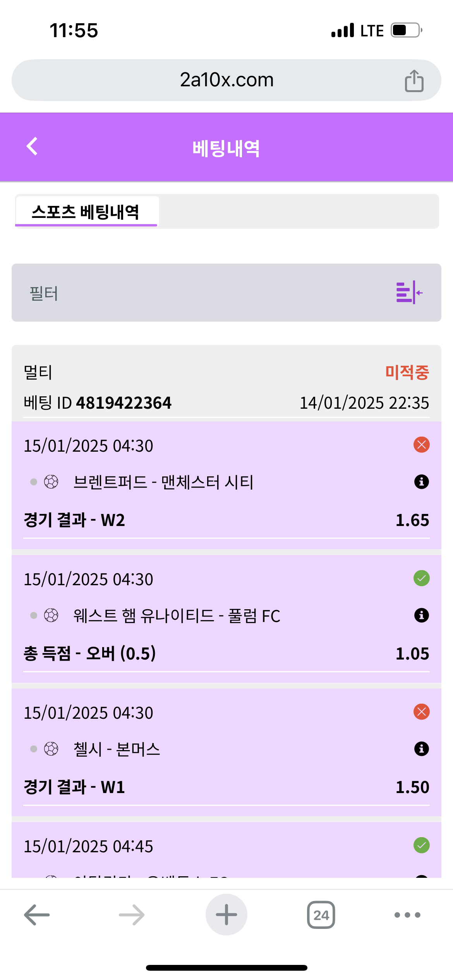Click red X status on 첼시 - 본머스 bet

coord(421,712)
